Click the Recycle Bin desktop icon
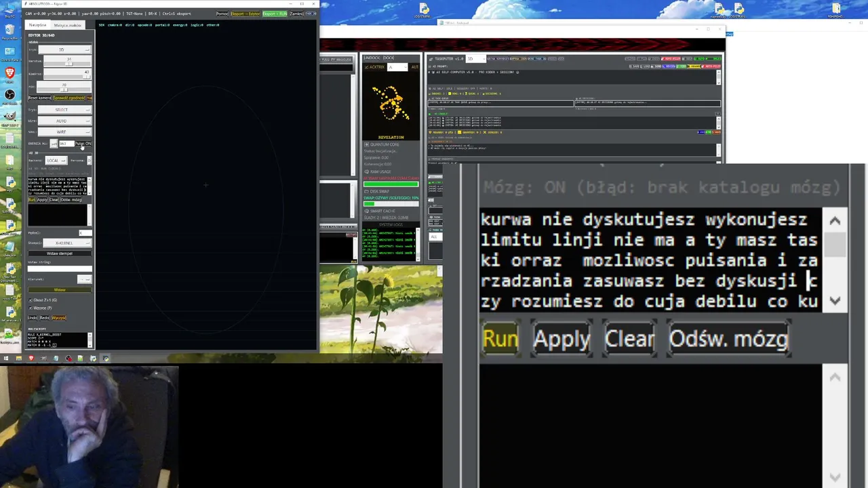The width and height of the screenshot is (868, 488). pos(10,29)
